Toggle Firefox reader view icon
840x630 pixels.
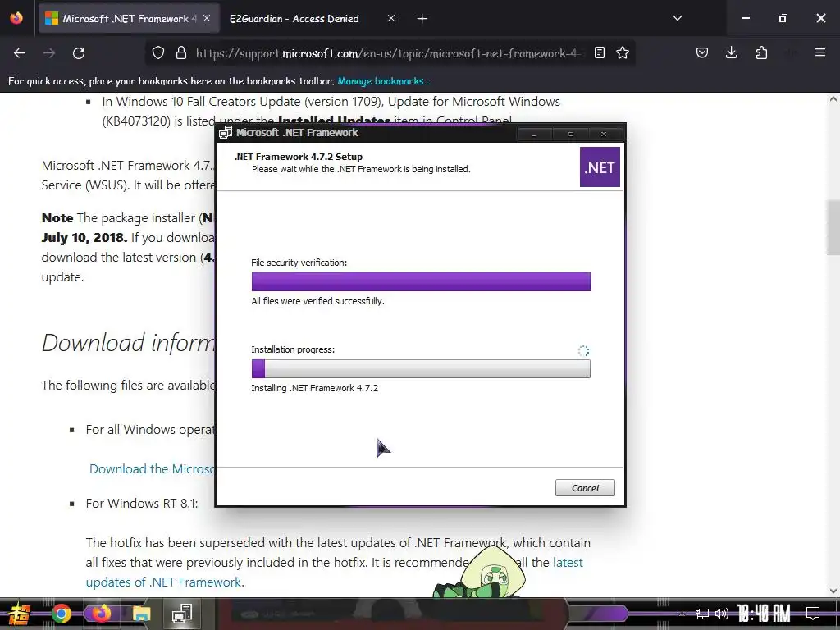pyautogui.click(x=600, y=53)
